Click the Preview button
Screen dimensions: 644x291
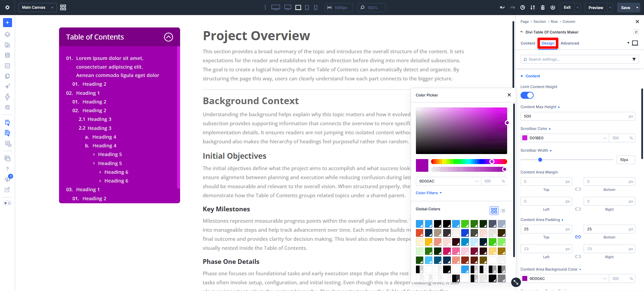point(596,7)
